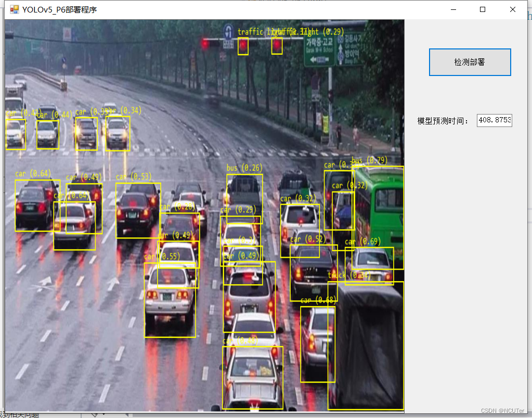532x418 pixels.
Task: Click the minimize window control
Action: pos(453,9)
